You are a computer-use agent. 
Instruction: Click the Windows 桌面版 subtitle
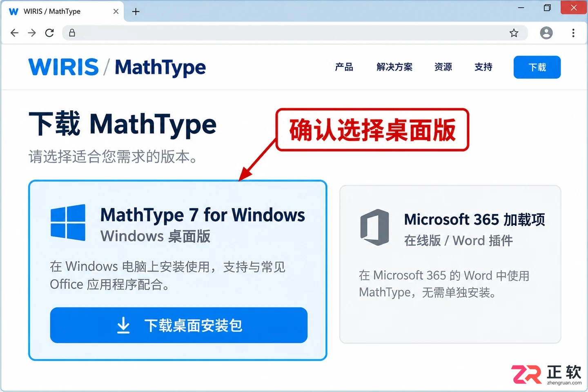(x=156, y=236)
